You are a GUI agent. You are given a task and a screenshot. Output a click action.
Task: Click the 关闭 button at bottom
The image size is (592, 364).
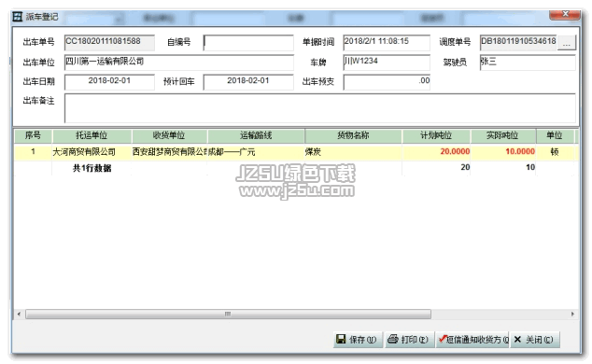pos(535,340)
